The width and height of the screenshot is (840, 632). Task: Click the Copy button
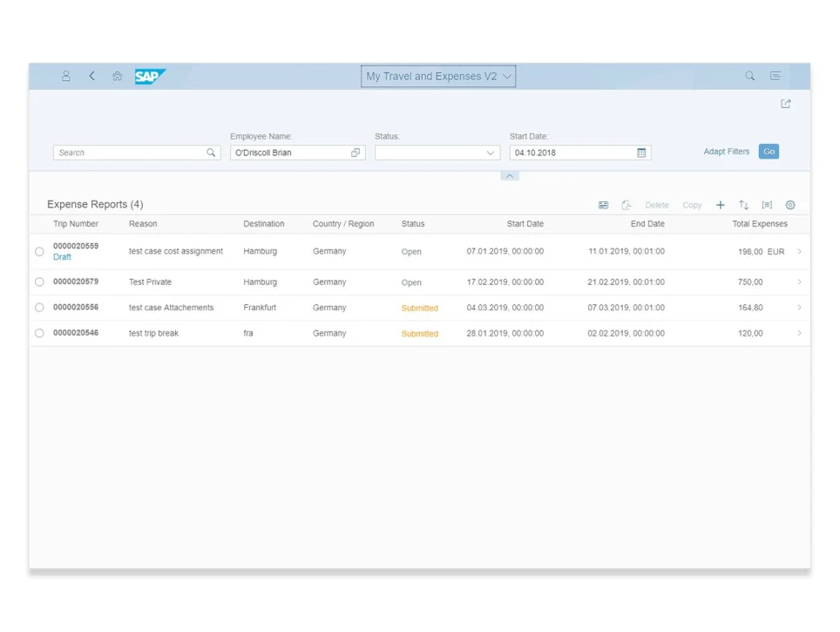pos(692,206)
